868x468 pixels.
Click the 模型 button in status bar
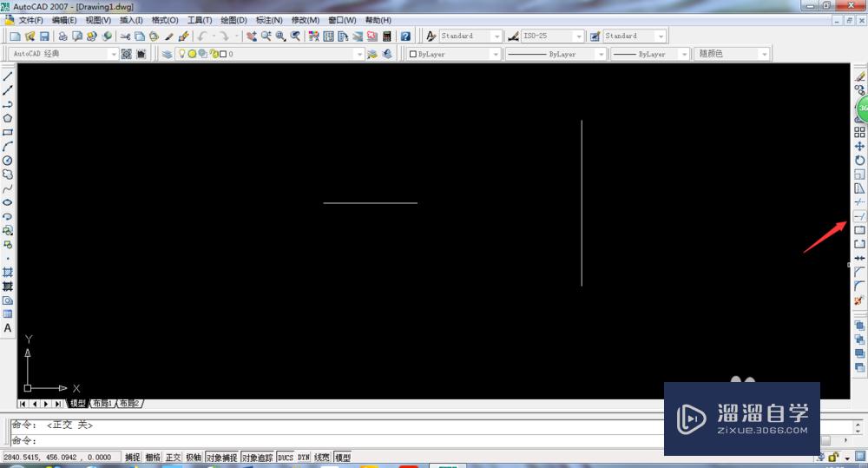(x=343, y=457)
